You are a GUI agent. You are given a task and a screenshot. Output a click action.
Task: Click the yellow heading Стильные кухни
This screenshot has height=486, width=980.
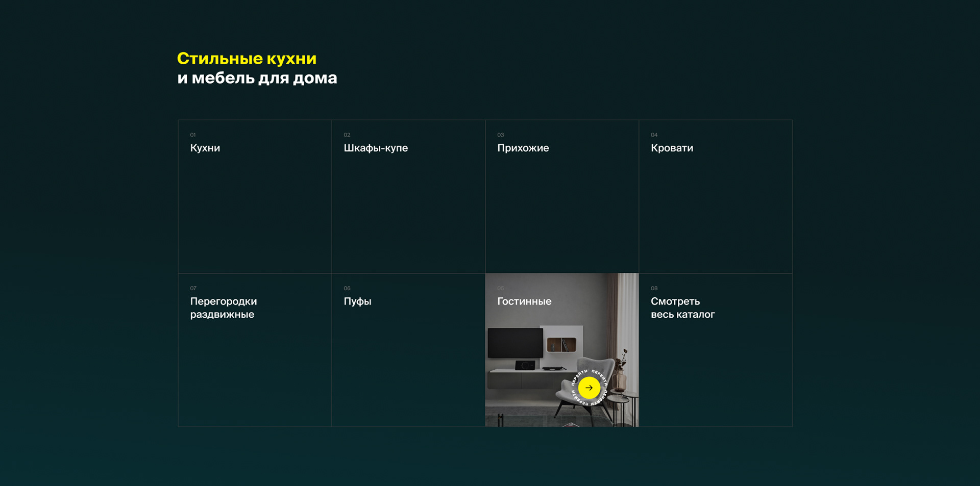[x=247, y=59]
